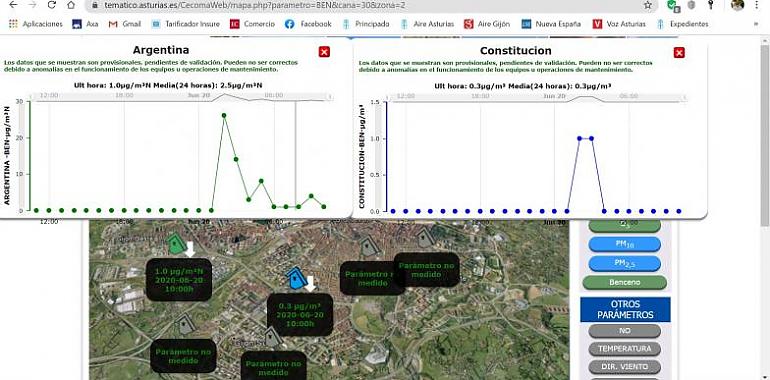
Task: Click grey station marker above lower-left 'Parámetro no medido'
Action: pos(185,325)
